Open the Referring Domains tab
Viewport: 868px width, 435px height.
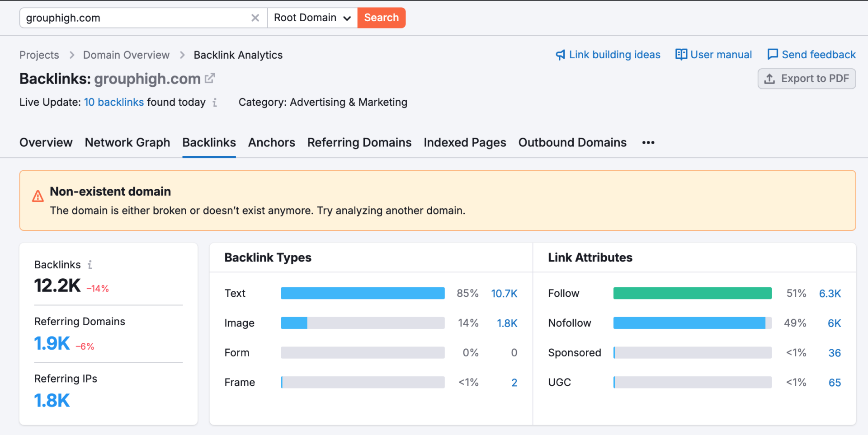(x=359, y=143)
